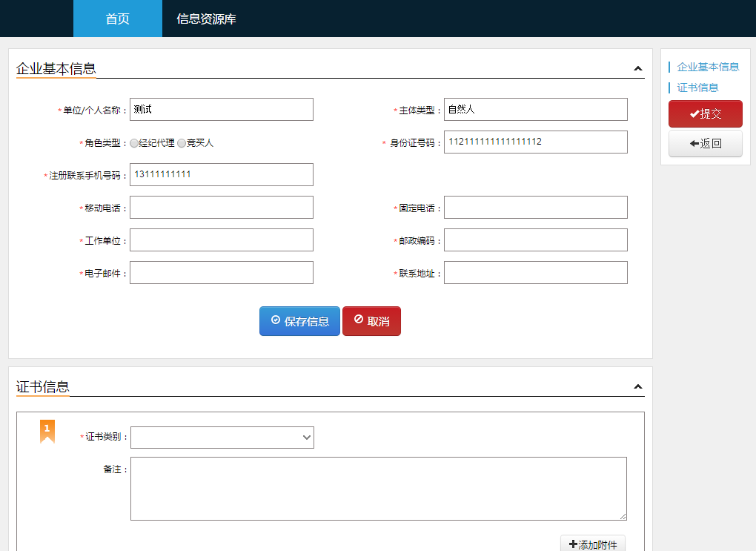This screenshot has height=551, width=756.
Task: Select the 竞买人 radio button
Action: pyautogui.click(x=182, y=143)
